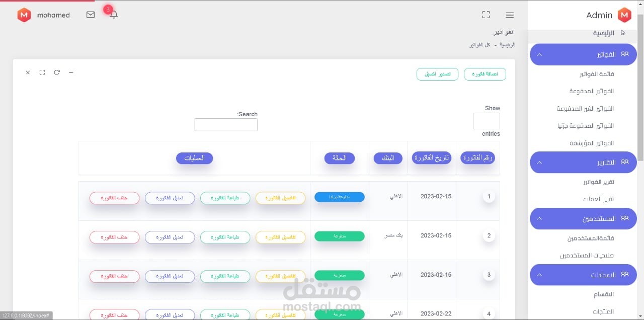Click blue partially-paid status badge of invoice 1
The height and width of the screenshot is (320, 644).
[x=340, y=197]
